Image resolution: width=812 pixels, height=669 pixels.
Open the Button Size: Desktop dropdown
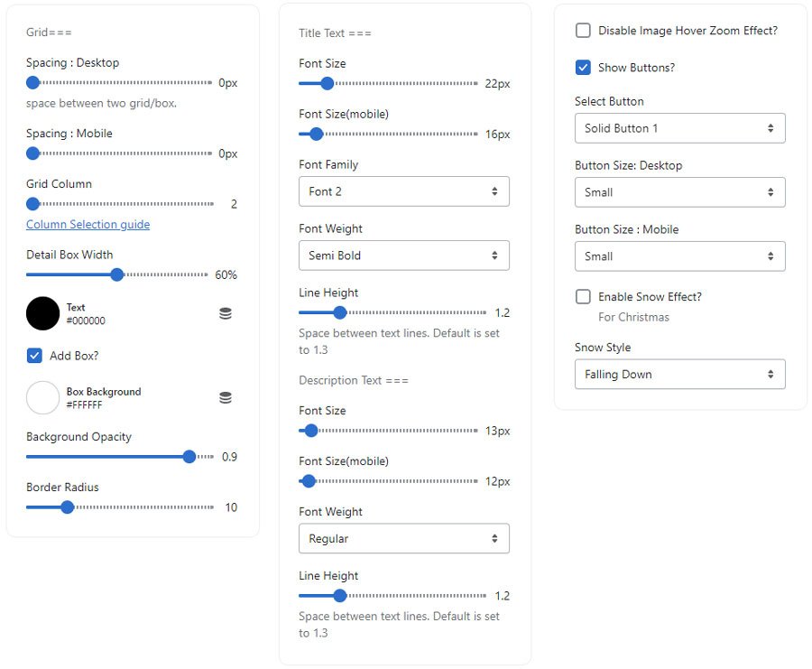[x=679, y=192]
